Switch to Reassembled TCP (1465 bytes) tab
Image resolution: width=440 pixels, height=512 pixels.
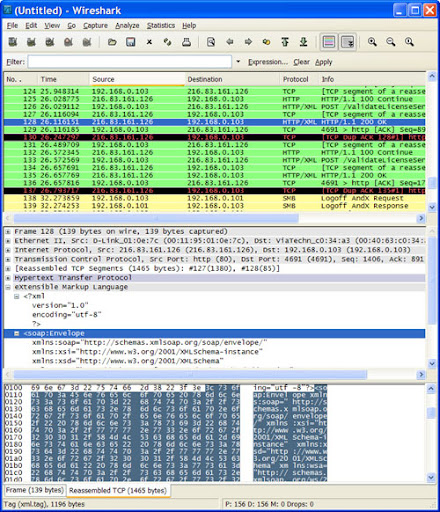pos(118,490)
